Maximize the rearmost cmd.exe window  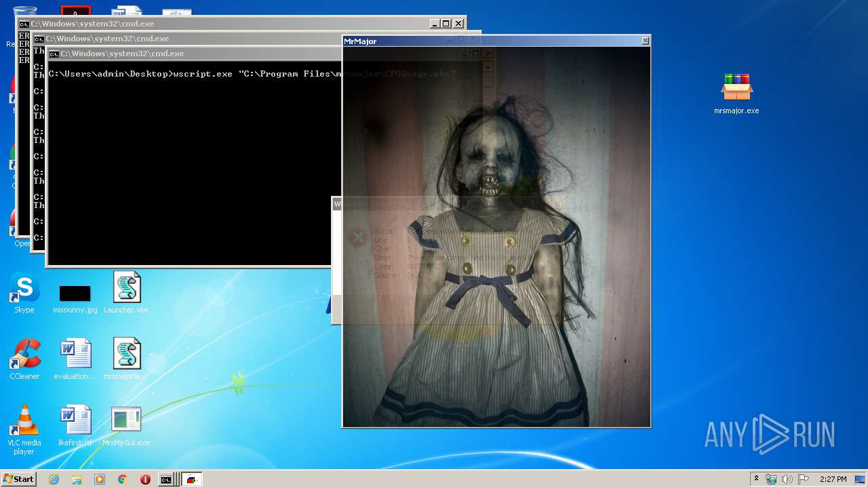(446, 24)
